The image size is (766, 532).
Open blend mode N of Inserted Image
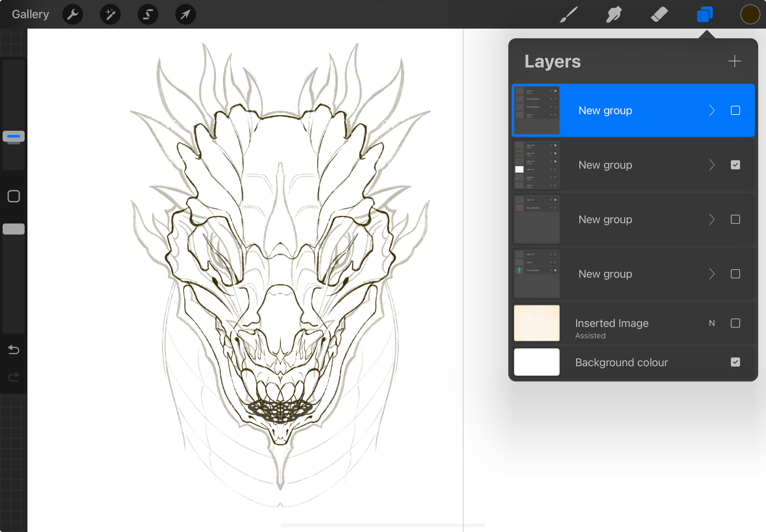coord(712,323)
